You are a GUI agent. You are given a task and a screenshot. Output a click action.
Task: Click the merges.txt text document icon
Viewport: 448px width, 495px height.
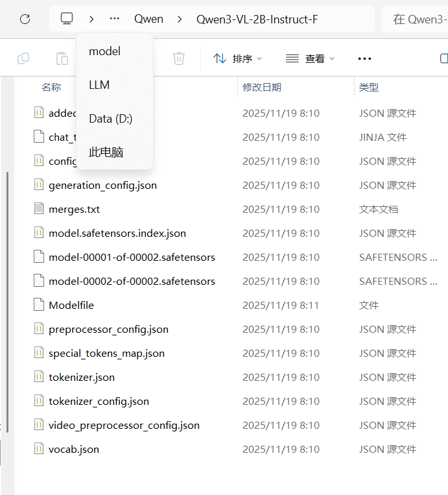(39, 208)
